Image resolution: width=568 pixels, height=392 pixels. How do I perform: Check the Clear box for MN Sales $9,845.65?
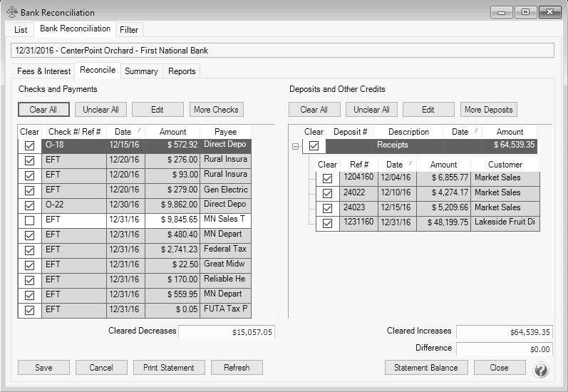pos(29,221)
